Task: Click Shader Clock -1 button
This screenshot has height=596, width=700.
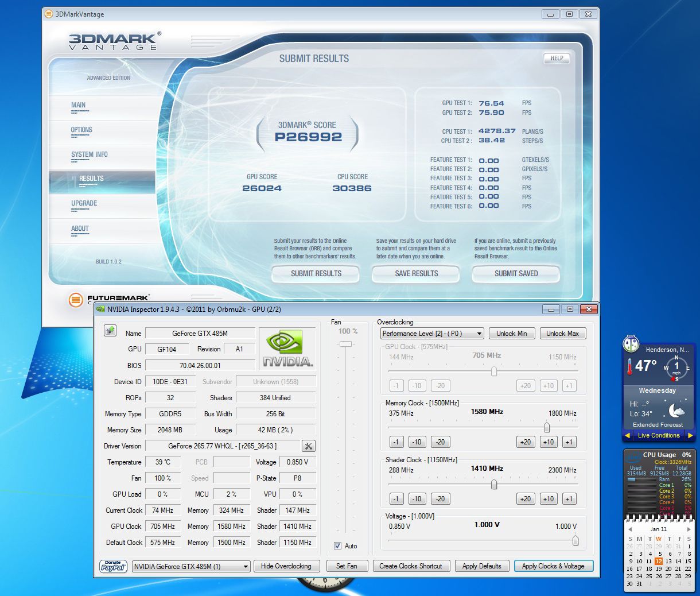Action: (396, 499)
